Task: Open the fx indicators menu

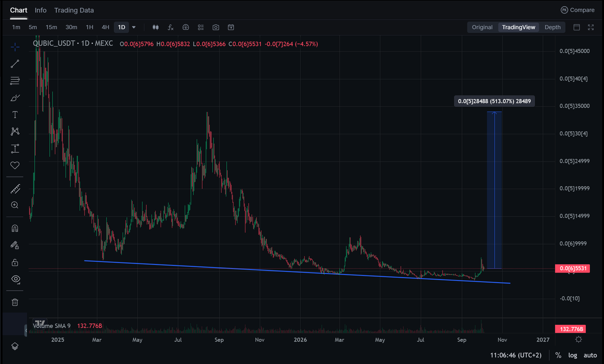Action: click(x=171, y=27)
